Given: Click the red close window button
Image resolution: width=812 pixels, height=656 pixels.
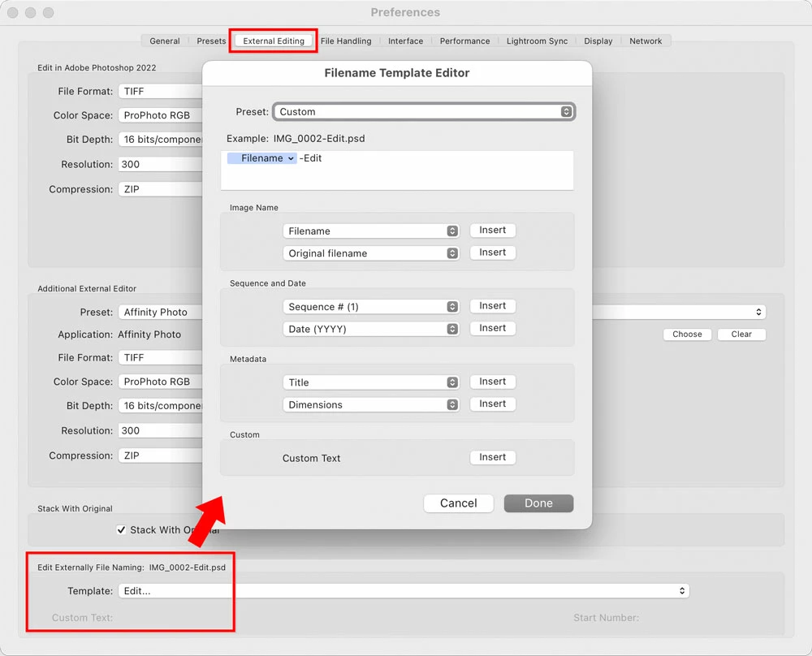Looking at the screenshot, I should tap(13, 12).
